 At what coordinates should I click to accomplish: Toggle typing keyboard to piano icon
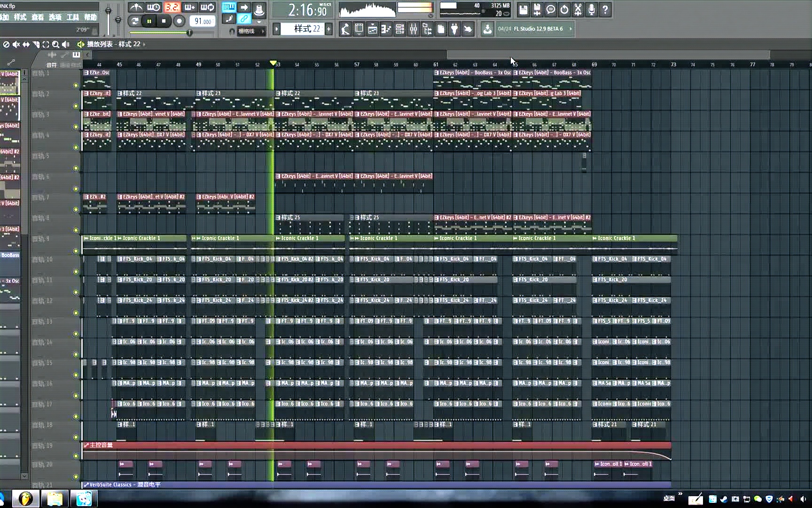click(x=229, y=7)
